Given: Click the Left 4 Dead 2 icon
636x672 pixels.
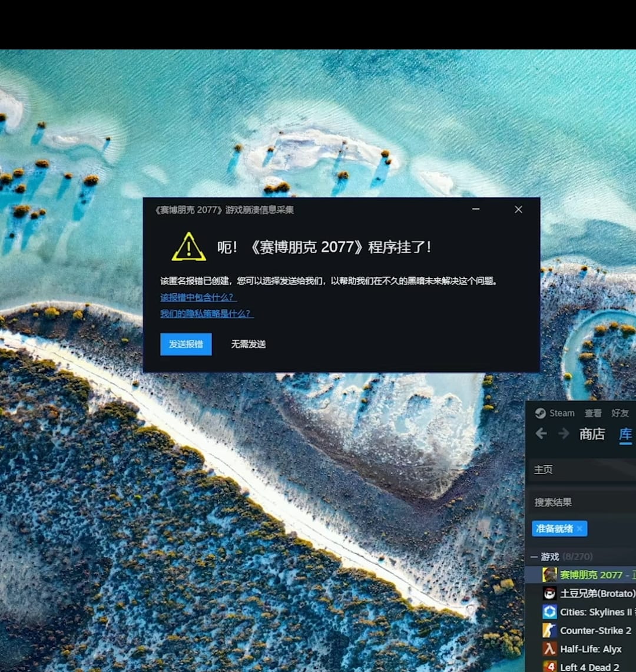Looking at the screenshot, I should tap(549, 666).
